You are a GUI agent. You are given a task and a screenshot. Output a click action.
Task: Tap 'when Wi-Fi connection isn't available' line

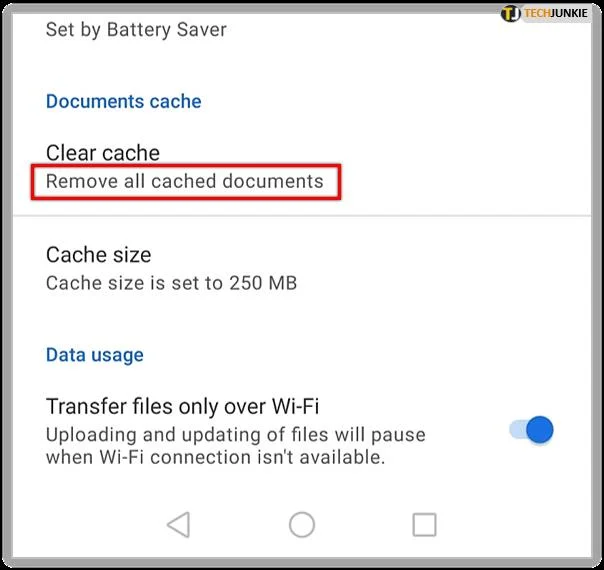tap(216, 458)
